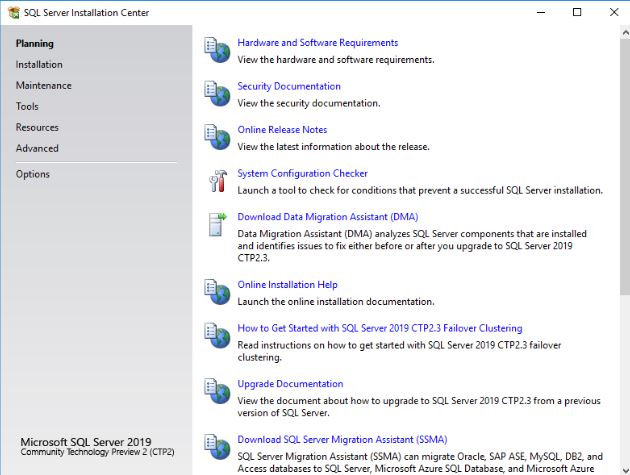Click the Failover Clustering getting started icon
The width and height of the screenshot is (630, 475).
pyautogui.click(x=217, y=335)
